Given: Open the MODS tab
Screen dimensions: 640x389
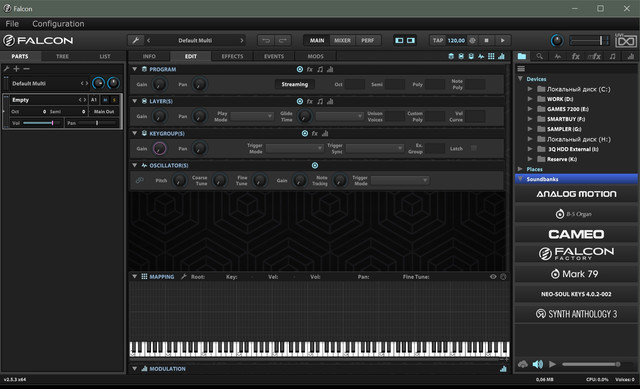Looking at the screenshot, I should click(x=315, y=56).
